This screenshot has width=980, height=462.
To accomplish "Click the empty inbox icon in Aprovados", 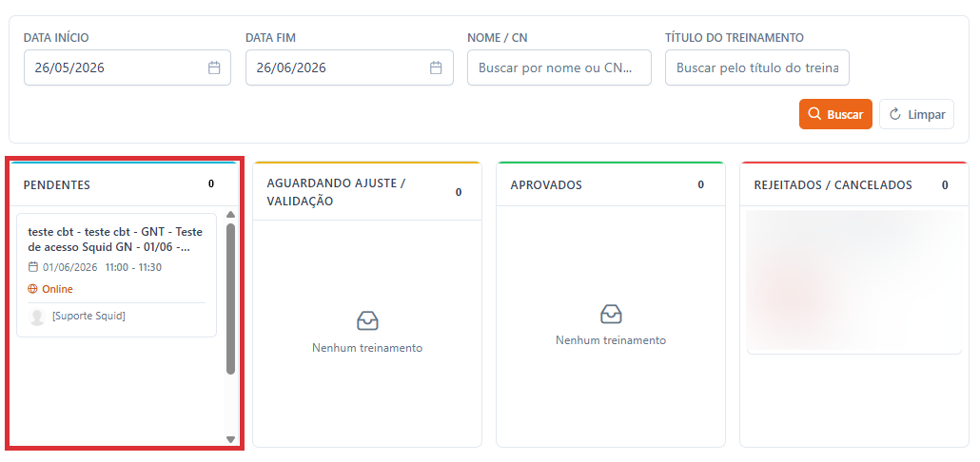I will [611, 314].
